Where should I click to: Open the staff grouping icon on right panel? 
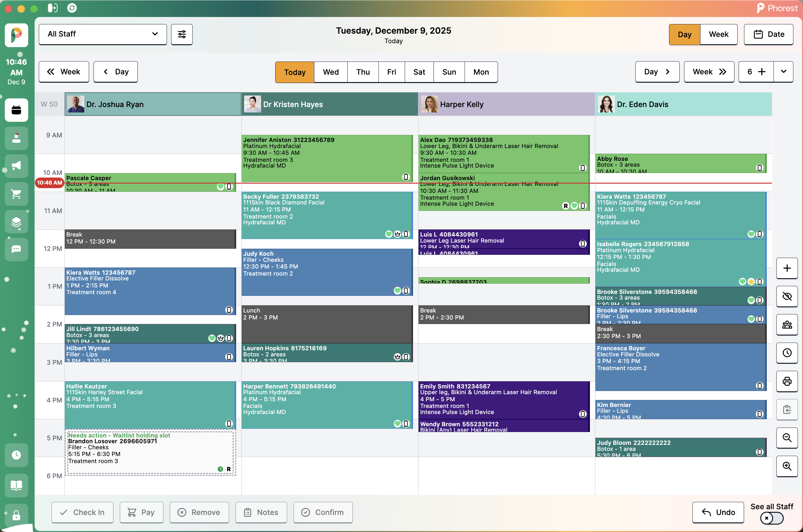point(787,325)
